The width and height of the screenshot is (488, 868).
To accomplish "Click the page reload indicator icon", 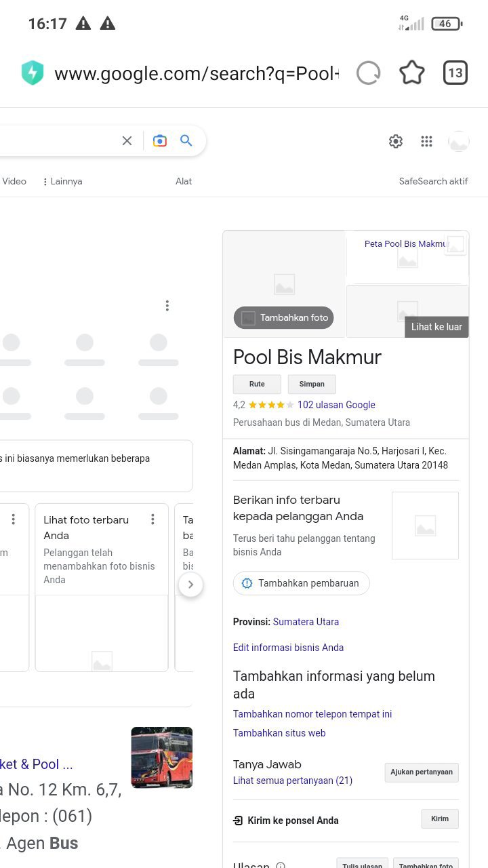I will 368,73.
